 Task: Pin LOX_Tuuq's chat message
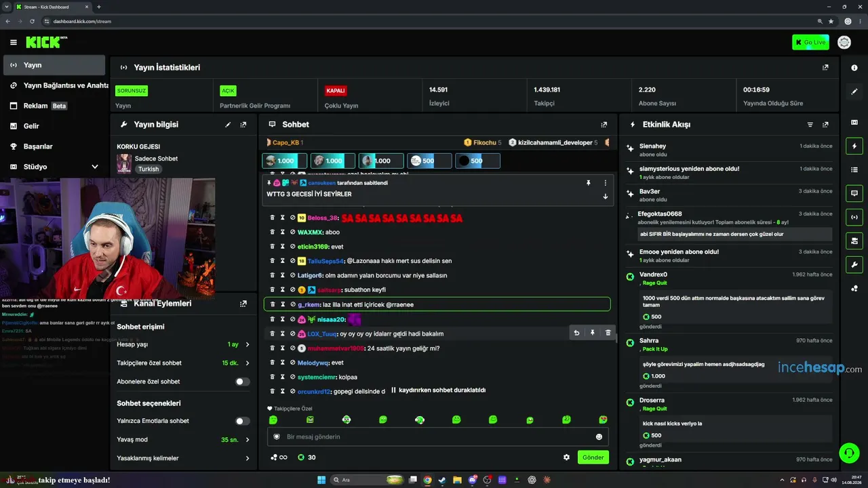[x=592, y=333]
